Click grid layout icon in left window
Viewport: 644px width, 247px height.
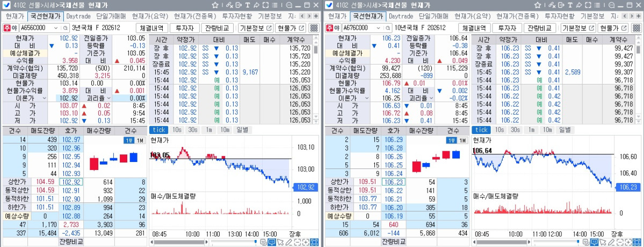click(x=314, y=28)
